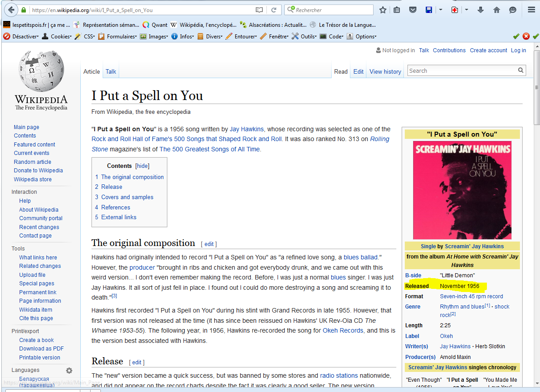Click the downloads arrow icon
The height and width of the screenshot is (392, 540).
tap(481, 10)
